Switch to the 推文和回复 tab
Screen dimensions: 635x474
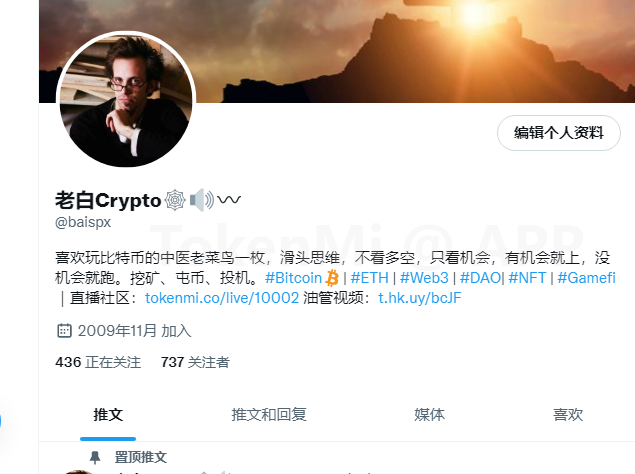(269, 414)
